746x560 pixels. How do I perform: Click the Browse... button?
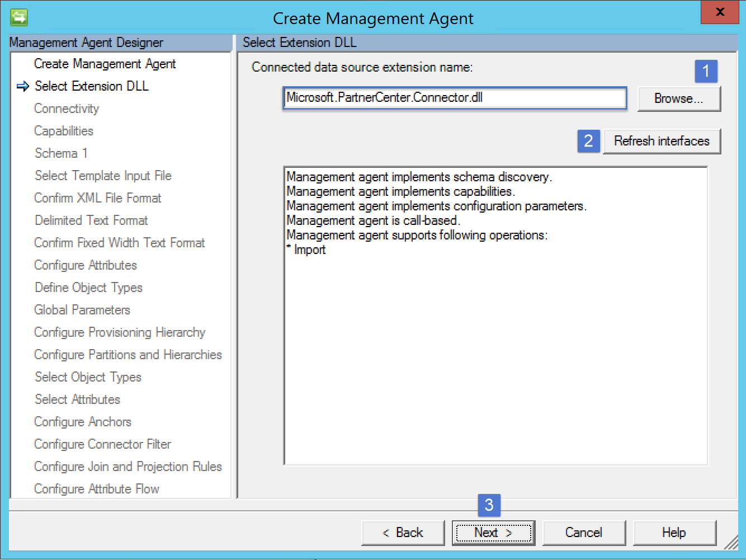coord(679,99)
